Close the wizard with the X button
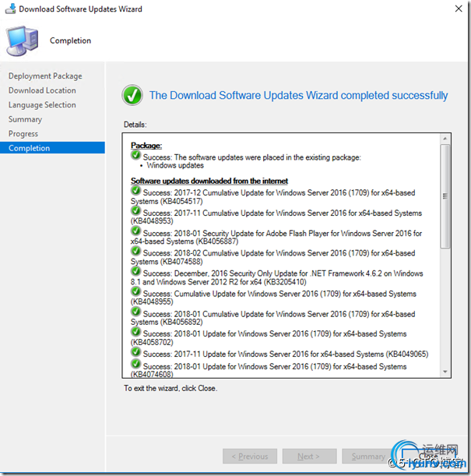The image size is (471, 476). pyautogui.click(x=459, y=9)
